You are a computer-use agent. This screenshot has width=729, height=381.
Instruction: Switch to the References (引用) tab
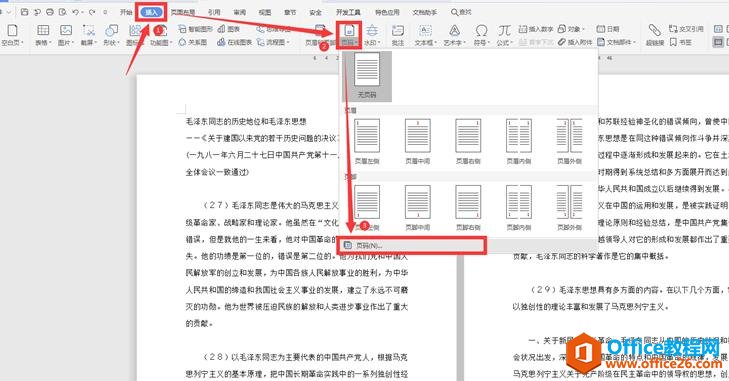(214, 12)
